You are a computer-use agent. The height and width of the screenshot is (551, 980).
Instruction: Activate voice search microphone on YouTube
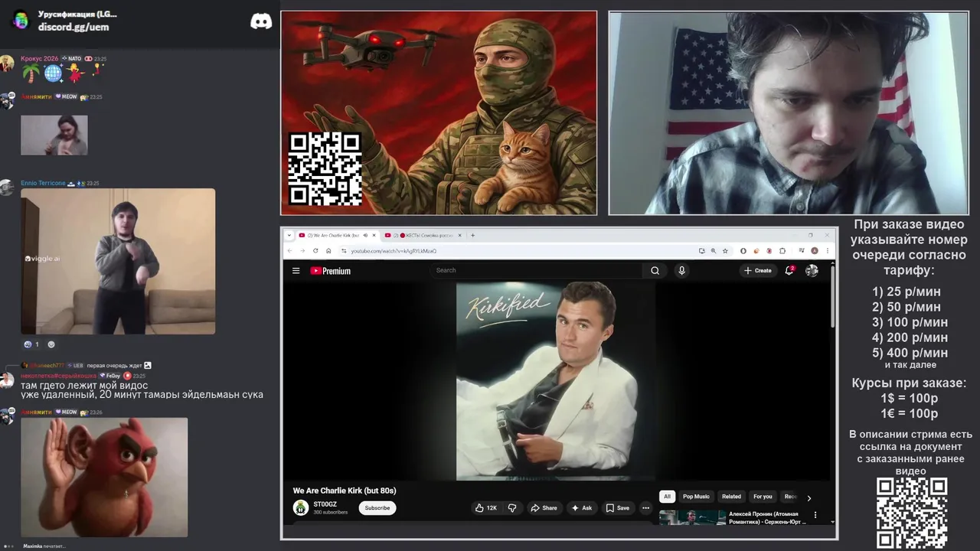(681, 270)
